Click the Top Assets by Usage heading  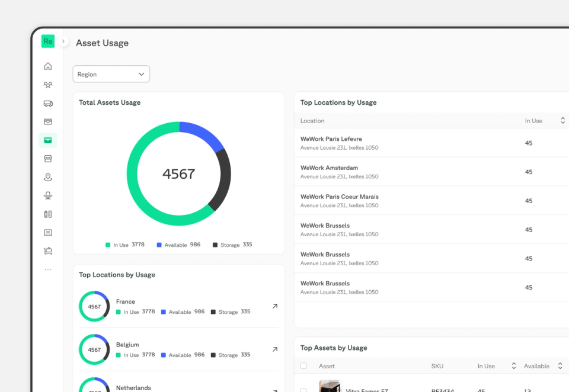[334, 348]
